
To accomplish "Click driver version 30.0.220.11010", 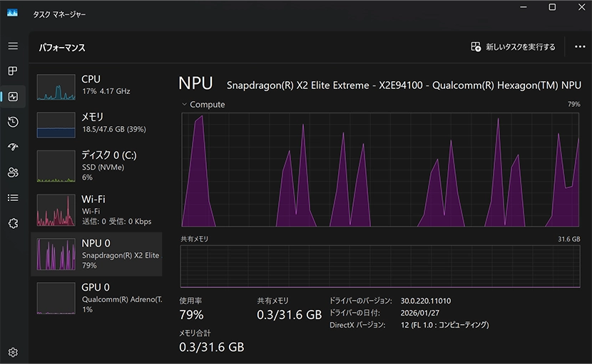I will pos(426,301).
